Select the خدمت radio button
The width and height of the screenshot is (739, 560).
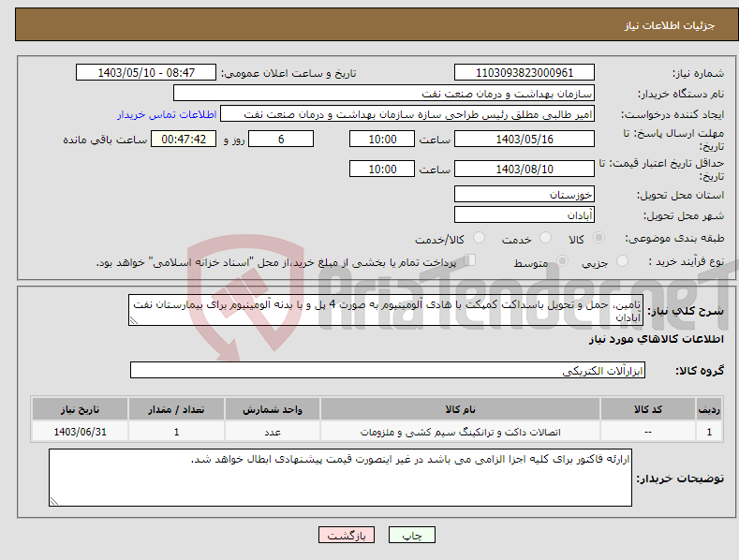click(x=545, y=238)
